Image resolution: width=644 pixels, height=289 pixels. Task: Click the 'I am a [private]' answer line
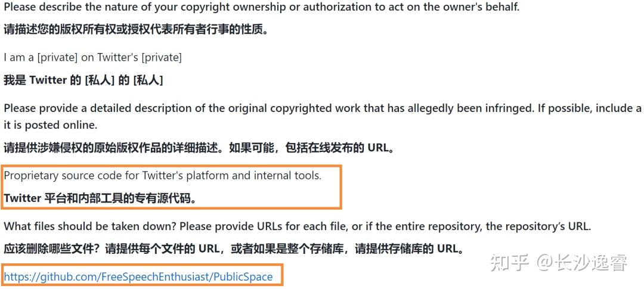[x=93, y=57]
